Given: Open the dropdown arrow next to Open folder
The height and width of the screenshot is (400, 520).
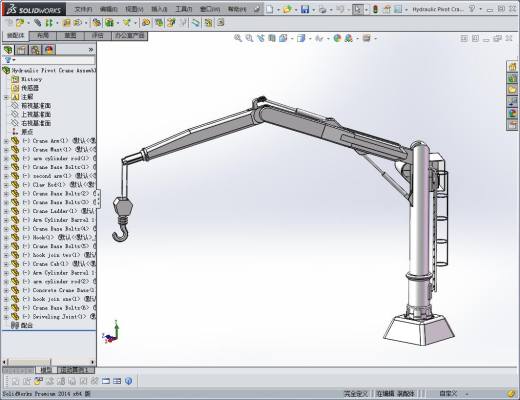Looking at the screenshot, I should 295,10.
